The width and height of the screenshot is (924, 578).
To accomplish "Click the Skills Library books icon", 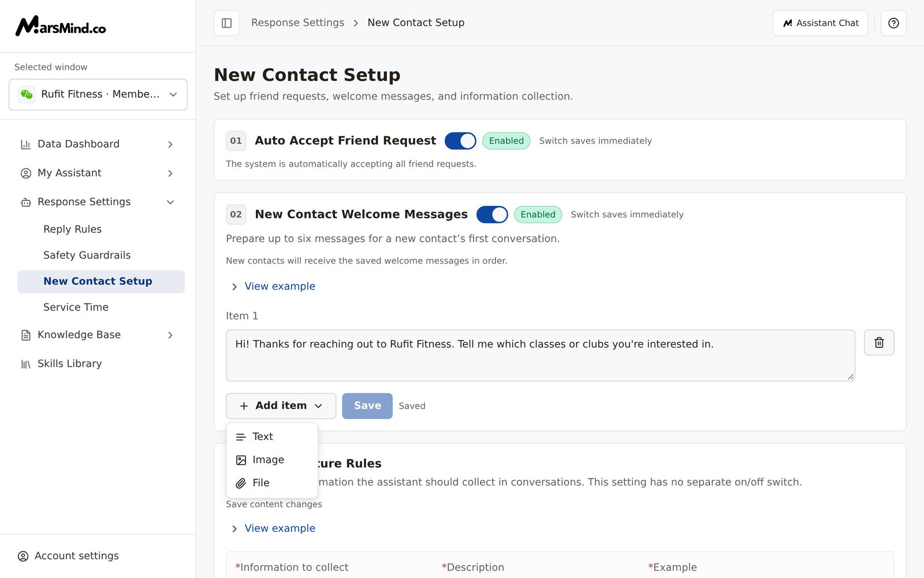I will (26, 364).
